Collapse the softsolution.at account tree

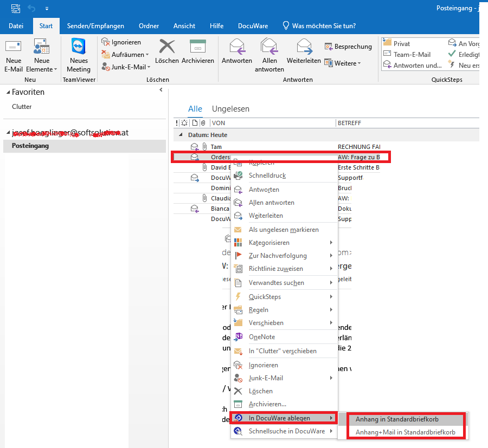[x=8, y=133]
